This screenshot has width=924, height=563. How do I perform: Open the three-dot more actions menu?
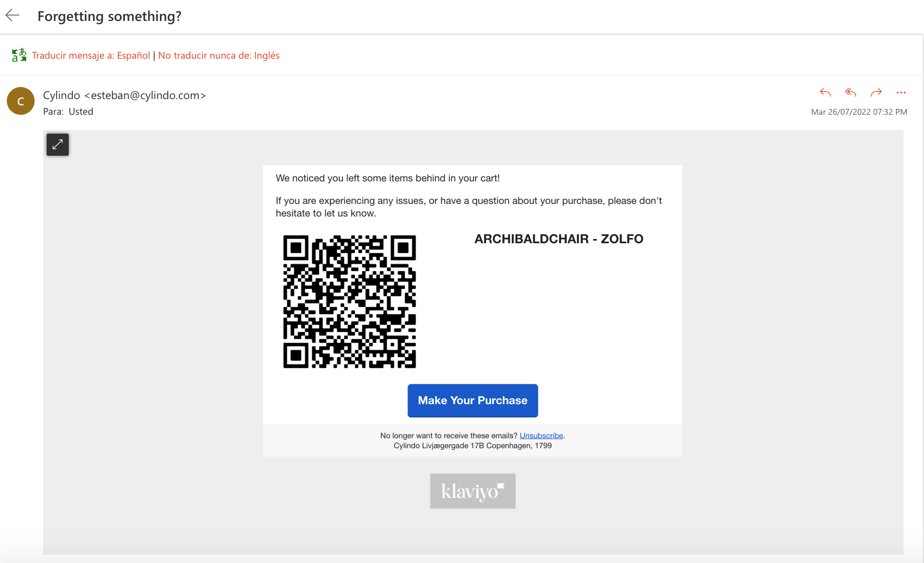click(901, 93)
